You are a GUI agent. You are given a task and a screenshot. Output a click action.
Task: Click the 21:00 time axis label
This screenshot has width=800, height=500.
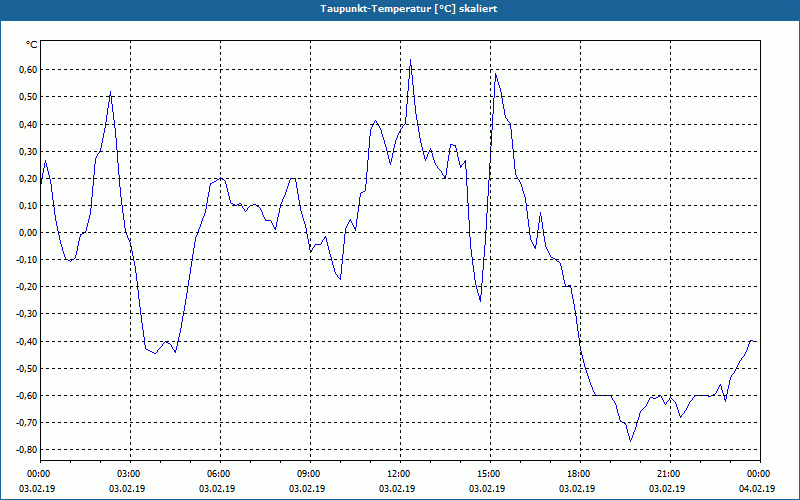pyautogui.click(x=670, y=474)
